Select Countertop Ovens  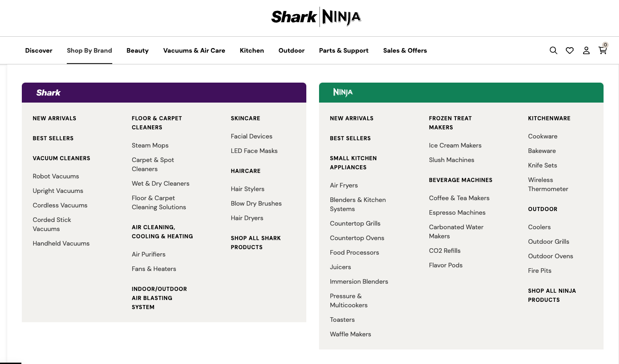click(357, 238)
